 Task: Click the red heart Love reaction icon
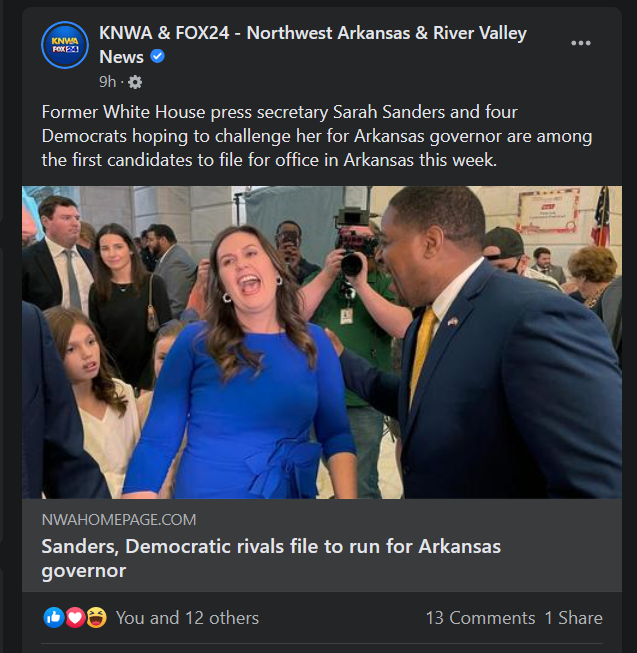(75, 618)
